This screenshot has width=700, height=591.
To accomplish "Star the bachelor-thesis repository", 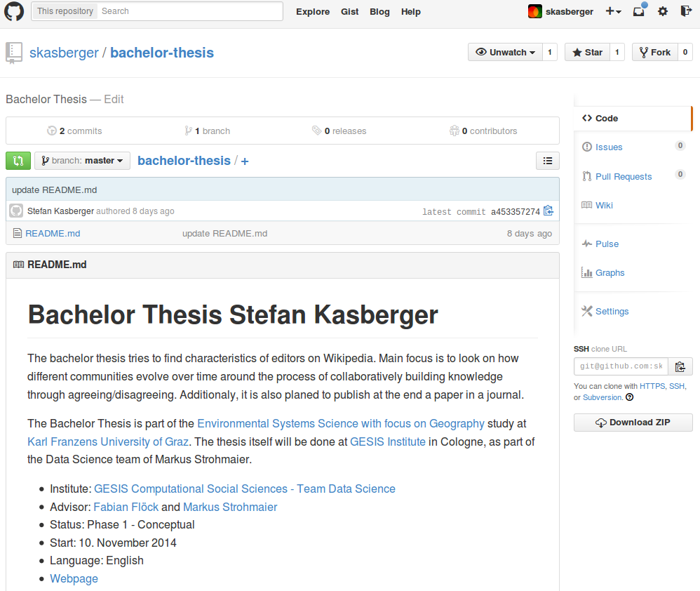I will click(x=588, y=52).
